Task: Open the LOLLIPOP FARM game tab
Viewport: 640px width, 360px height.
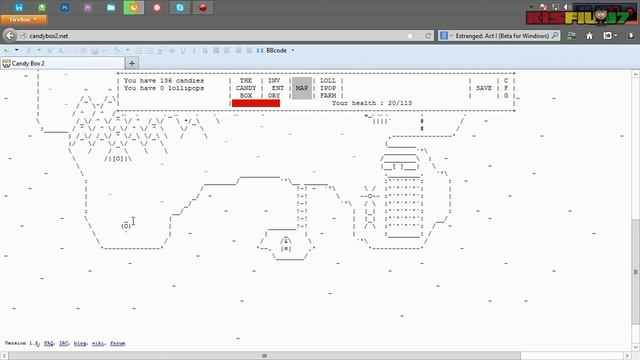Action: tap(328, 88)
